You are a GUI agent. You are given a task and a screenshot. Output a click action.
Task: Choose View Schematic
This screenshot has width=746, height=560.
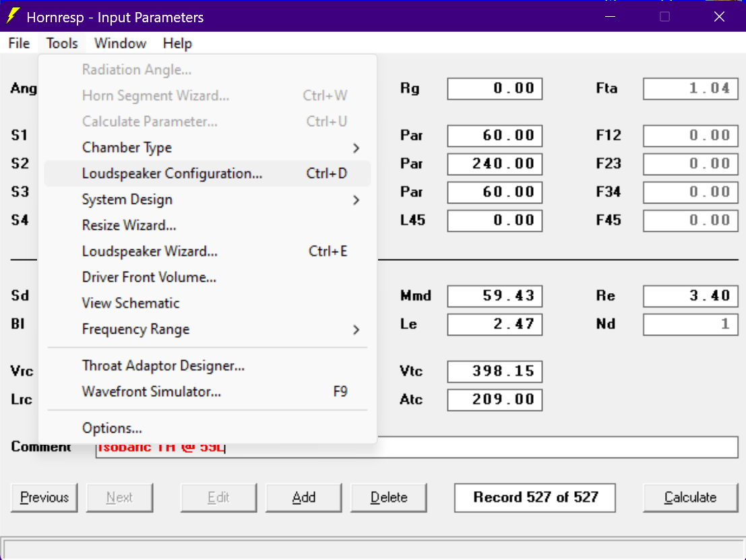[208, 303]
